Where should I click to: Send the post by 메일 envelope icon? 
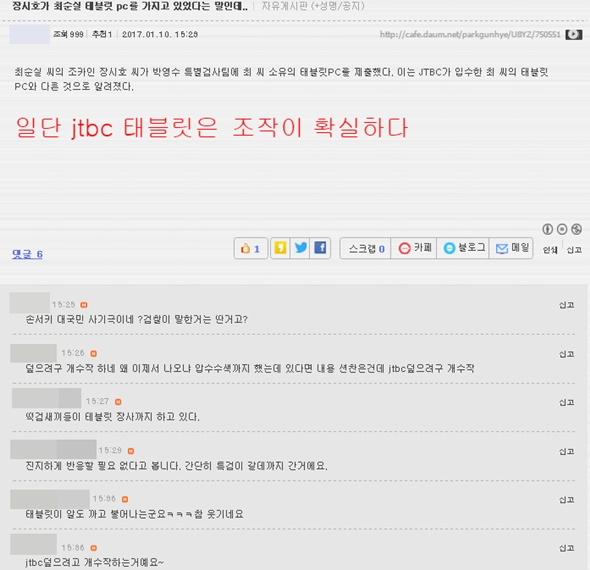click(x=512, y=248)
